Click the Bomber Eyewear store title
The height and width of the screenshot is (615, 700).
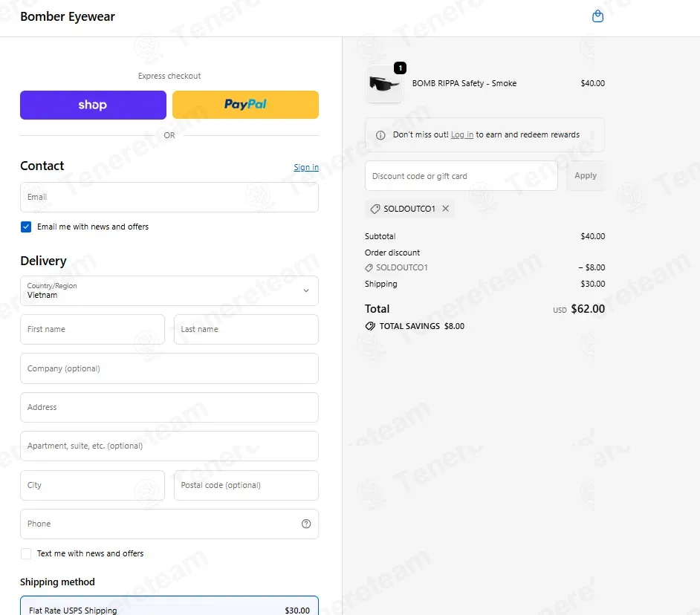(68, 16)
